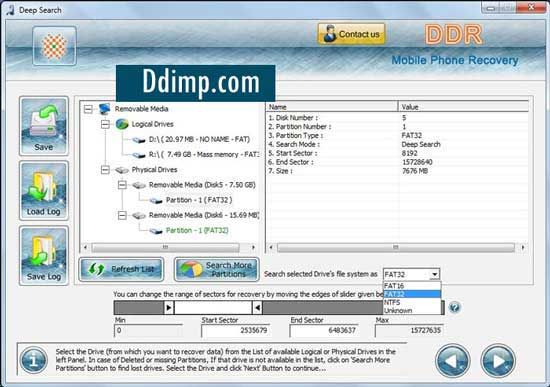This screenshot has height=387, width=550.
Task: Click the info icon beside instructions
Action: click(x=34, y=360)
